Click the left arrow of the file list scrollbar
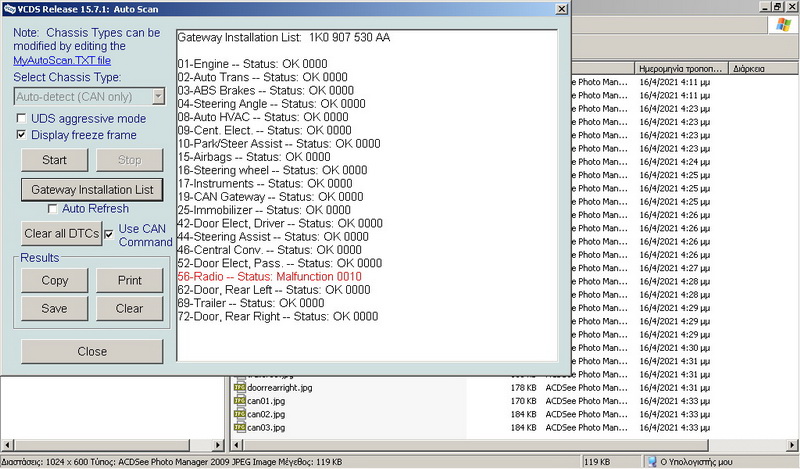 [x=237, y=445]
